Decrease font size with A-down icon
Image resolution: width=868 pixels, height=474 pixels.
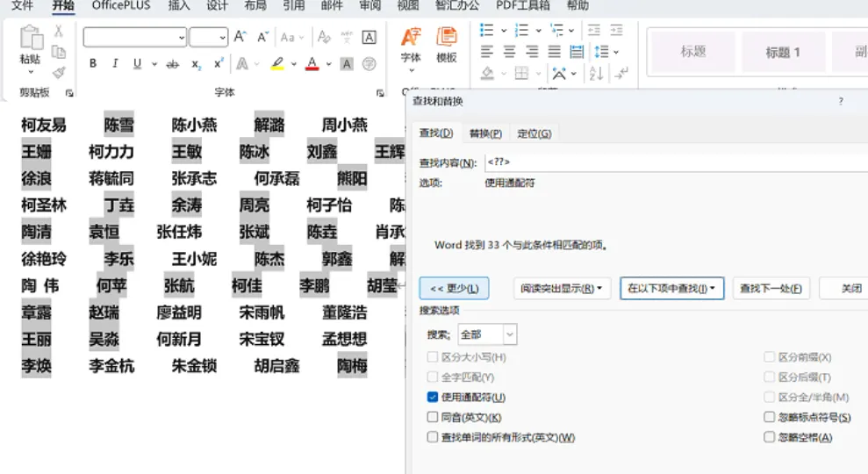262,37
